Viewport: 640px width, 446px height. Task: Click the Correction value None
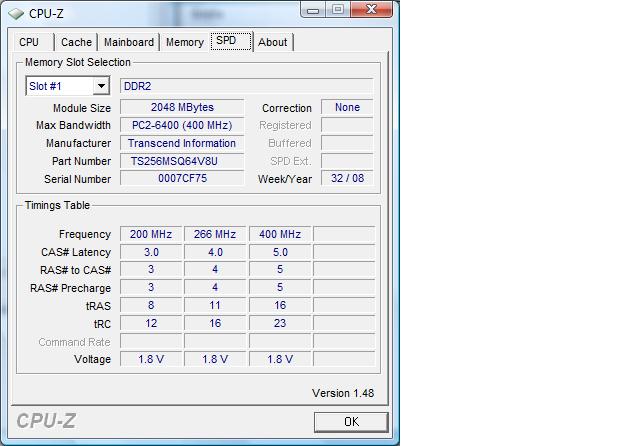tap(347, 107)
